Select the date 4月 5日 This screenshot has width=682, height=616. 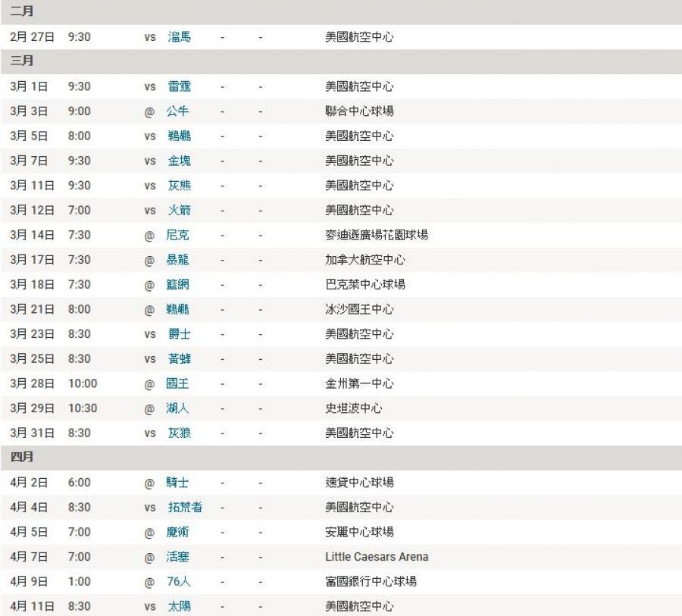[x=29, y=533]
